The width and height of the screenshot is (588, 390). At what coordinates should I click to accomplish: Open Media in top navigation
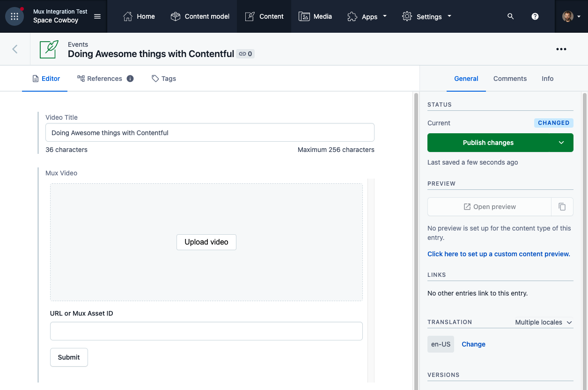pyautogui.click(x=315, y=16)
